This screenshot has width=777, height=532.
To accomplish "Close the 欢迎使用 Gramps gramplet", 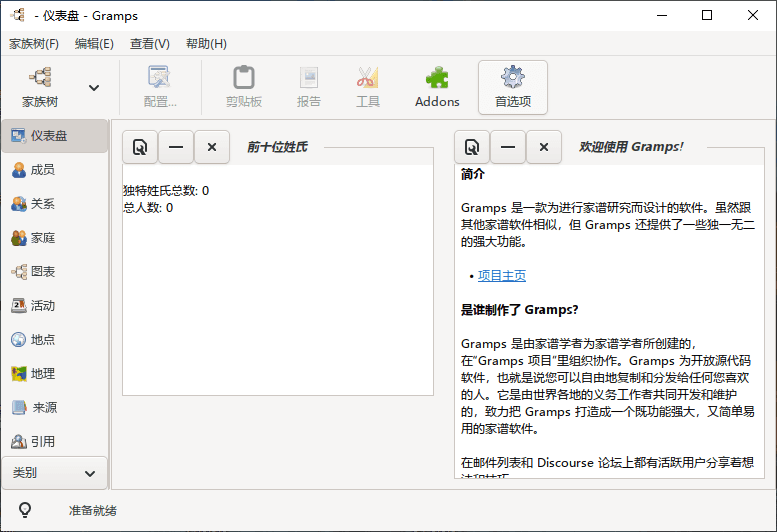I will click(x=544, y=147).
